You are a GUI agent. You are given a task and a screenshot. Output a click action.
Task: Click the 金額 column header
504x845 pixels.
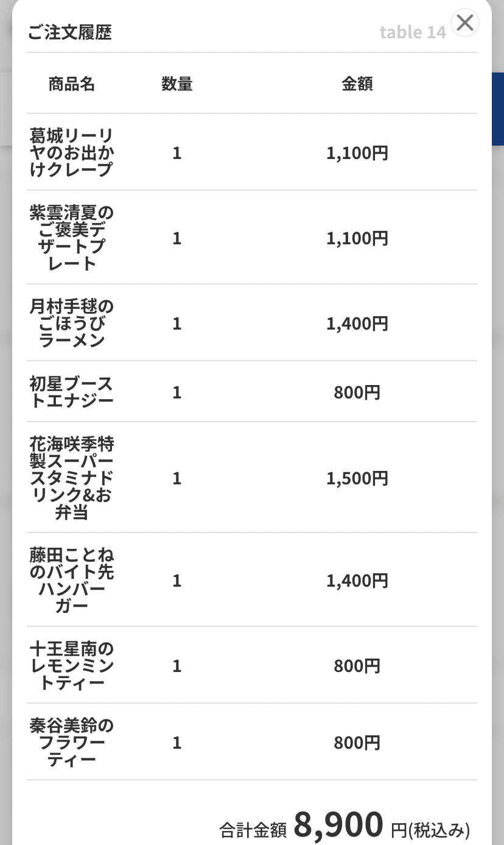(x=357, y=84)
